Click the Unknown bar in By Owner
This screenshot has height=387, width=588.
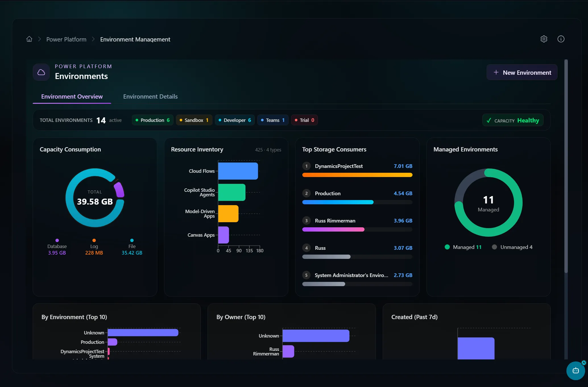(316, 336)
